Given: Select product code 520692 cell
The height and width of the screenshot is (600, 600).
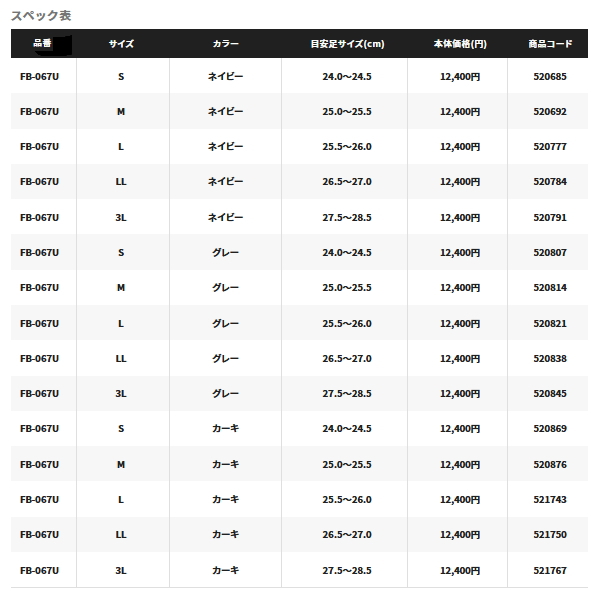Looking at the screenshot, I should coord(550,112).
